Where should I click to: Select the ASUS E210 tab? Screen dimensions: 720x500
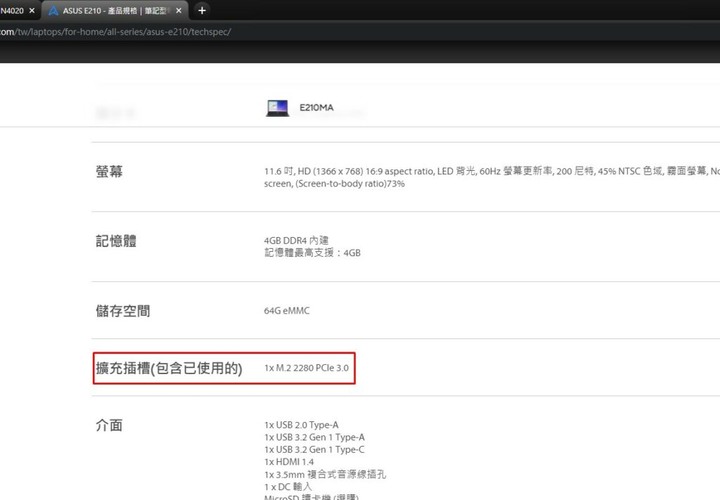point(115,11)
